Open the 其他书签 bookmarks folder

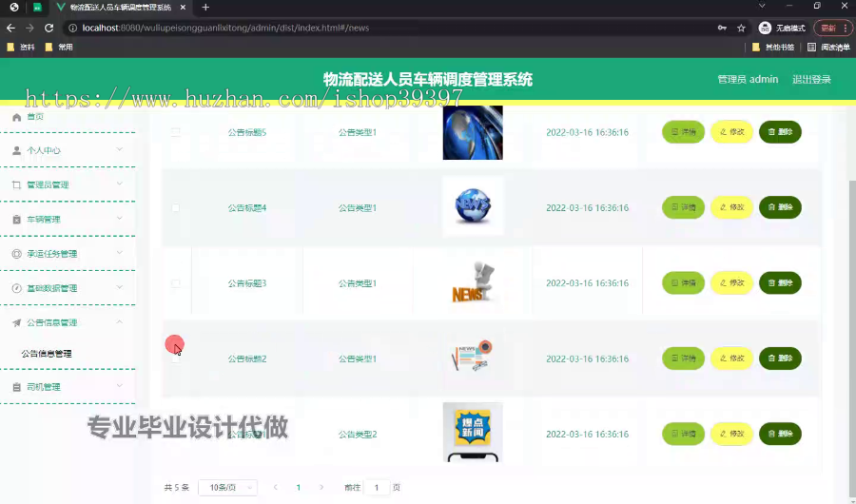773,47
